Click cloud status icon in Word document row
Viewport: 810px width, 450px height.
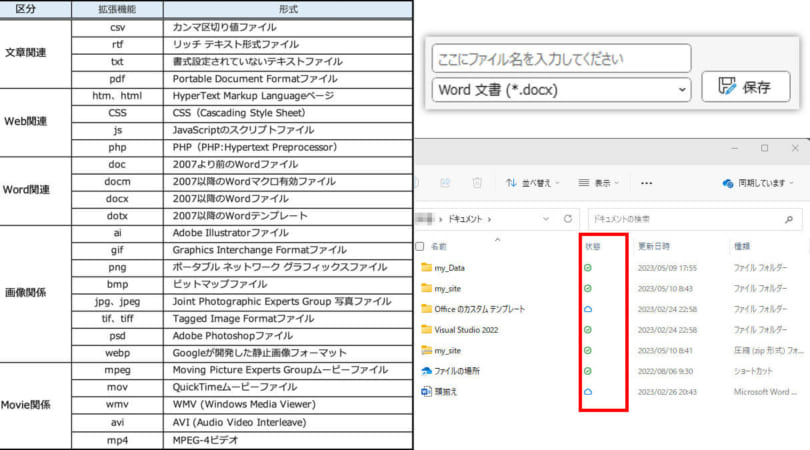588,392
